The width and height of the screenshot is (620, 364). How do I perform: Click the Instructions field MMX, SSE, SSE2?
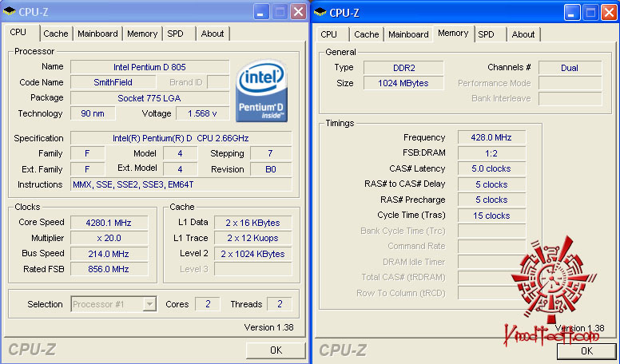181,184
